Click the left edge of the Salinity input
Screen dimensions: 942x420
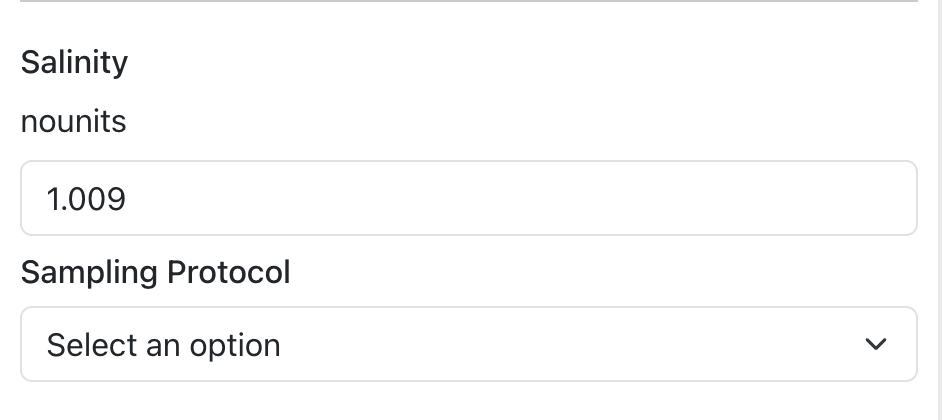[30, 199]
